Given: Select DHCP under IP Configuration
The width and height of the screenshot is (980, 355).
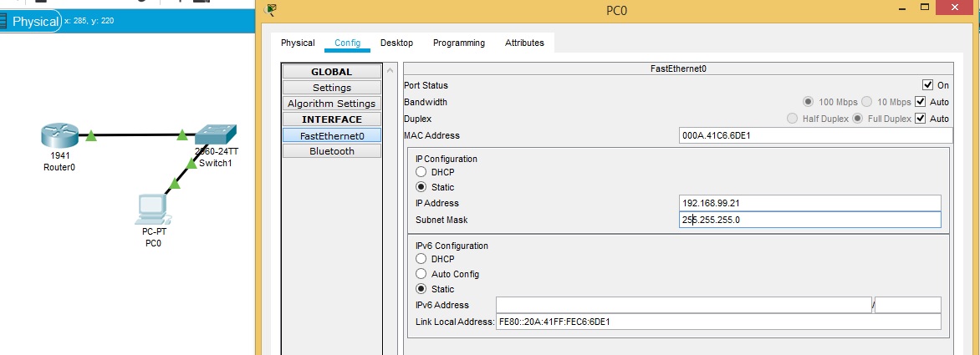Looking at the screenshot, I should [421, 172].
